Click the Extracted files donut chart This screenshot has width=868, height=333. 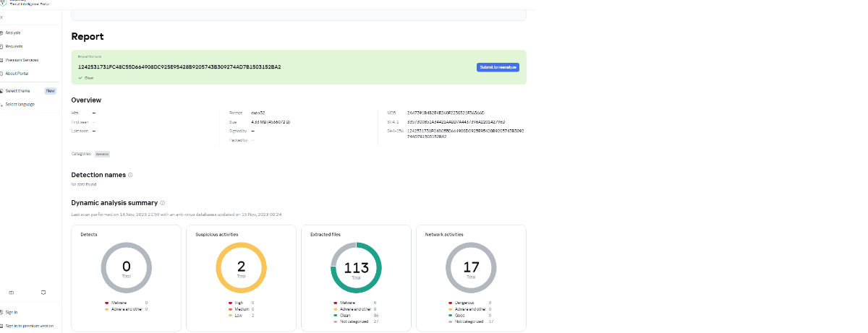coord(356,267)
